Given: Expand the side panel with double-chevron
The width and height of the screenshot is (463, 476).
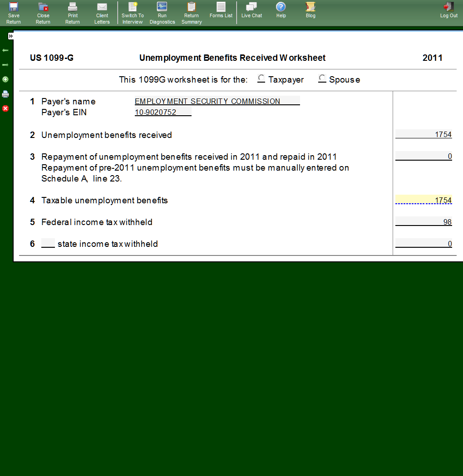Looking at the screenshot, I should point(10,36).
